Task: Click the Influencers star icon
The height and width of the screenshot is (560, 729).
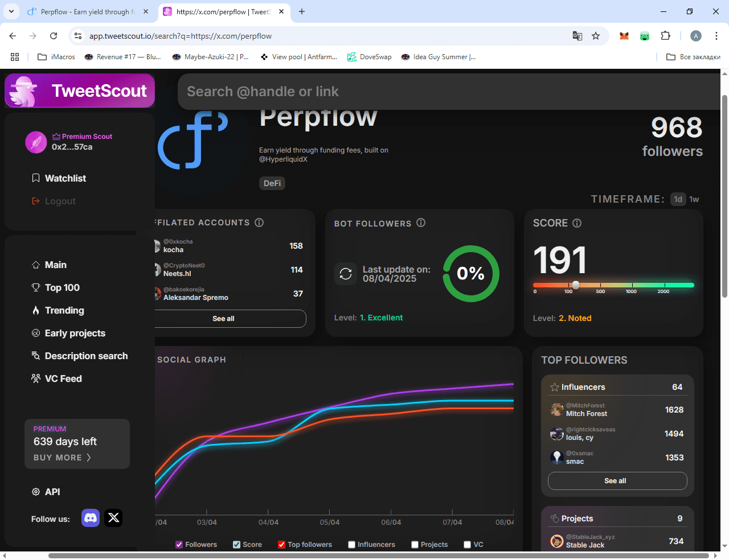Action: [555, 387]
